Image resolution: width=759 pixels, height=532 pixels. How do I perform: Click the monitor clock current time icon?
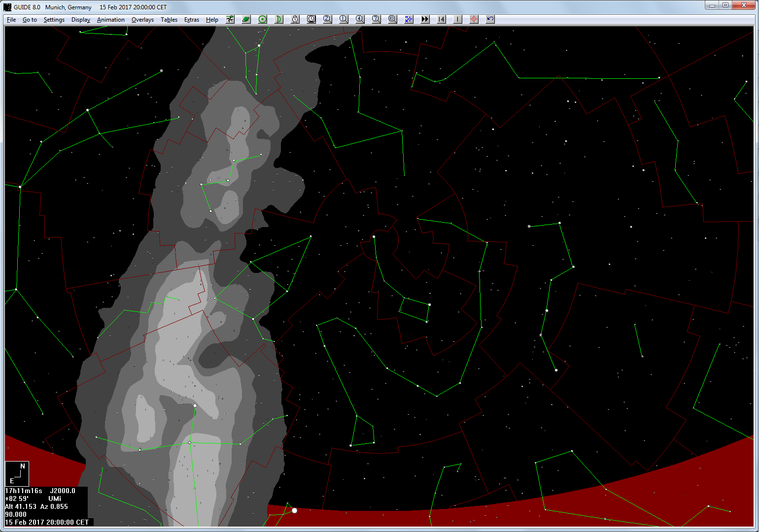311,19
